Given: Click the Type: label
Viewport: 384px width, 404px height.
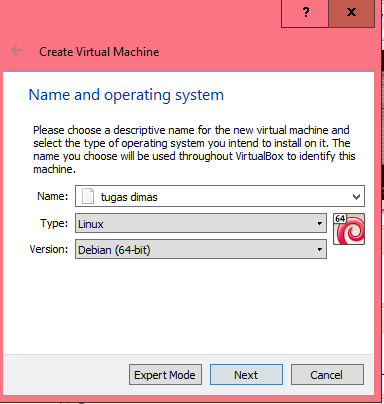Looking at the screenshot, I should coord(54,223).
